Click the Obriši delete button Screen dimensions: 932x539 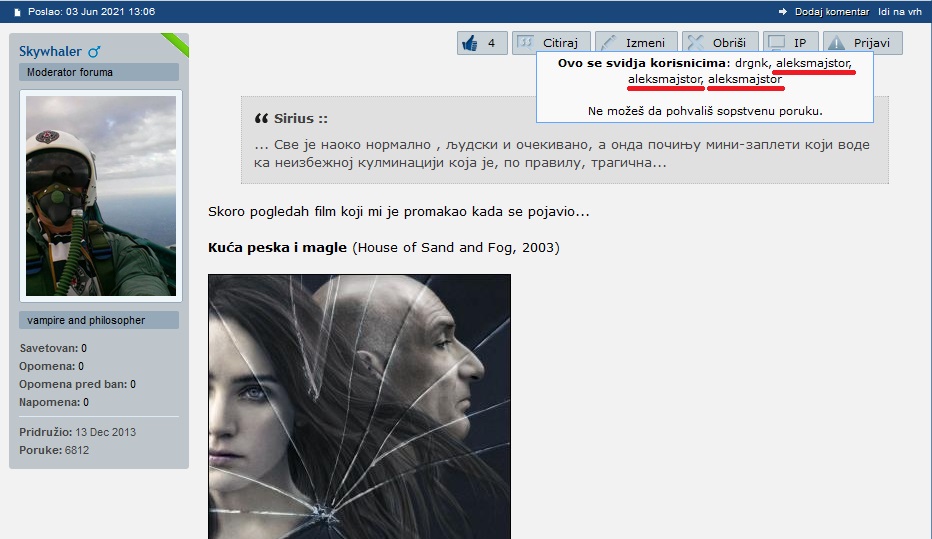point(720,43)
